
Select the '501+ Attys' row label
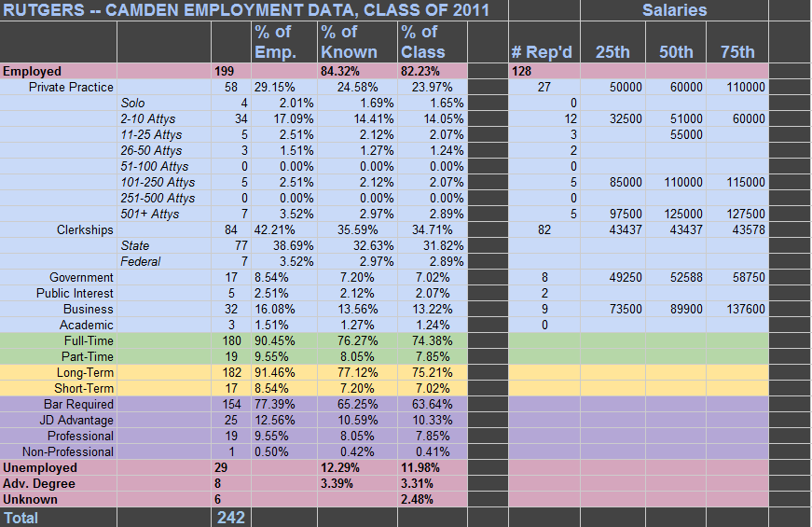(x=150, y=214)
